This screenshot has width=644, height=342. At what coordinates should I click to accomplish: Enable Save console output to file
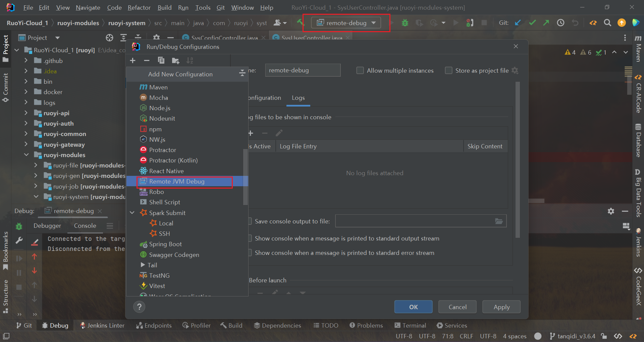tap(250, 221)
